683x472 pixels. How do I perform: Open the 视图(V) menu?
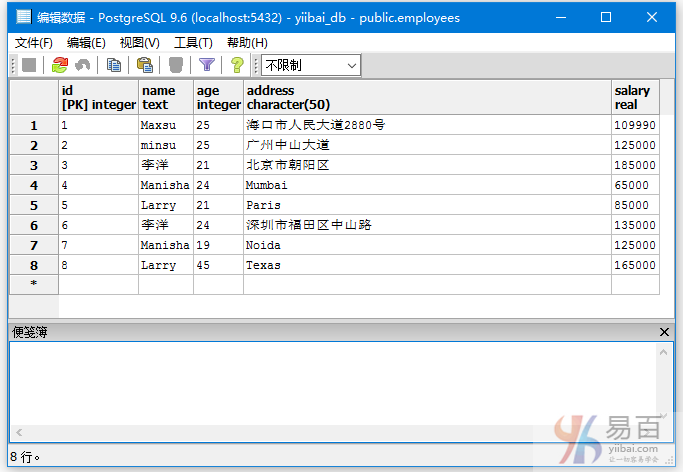tap(139, 42)
